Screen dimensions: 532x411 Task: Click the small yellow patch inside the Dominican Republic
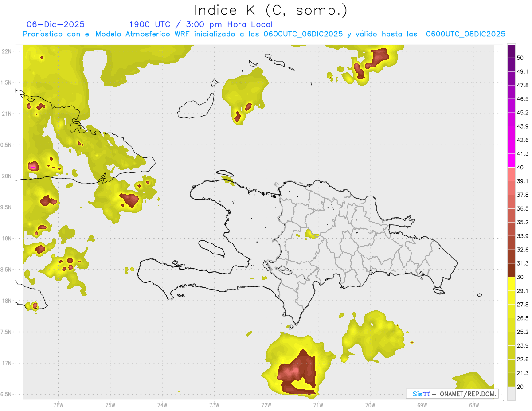pyautogui.click(x=312, y=234)
